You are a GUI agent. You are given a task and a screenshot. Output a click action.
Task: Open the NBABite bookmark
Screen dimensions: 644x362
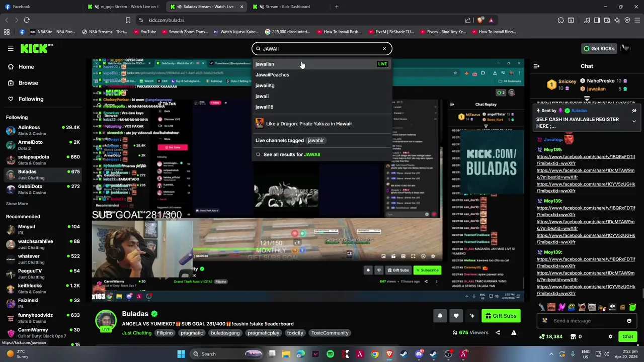click(53, 32)
